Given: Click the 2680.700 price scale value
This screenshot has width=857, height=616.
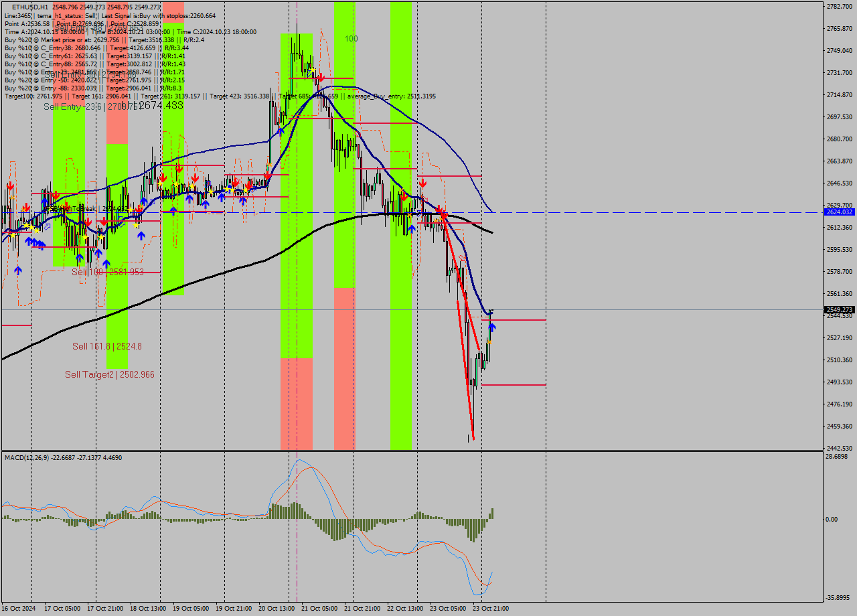Looking at the screenshot, I should click(x=840, y=139).
